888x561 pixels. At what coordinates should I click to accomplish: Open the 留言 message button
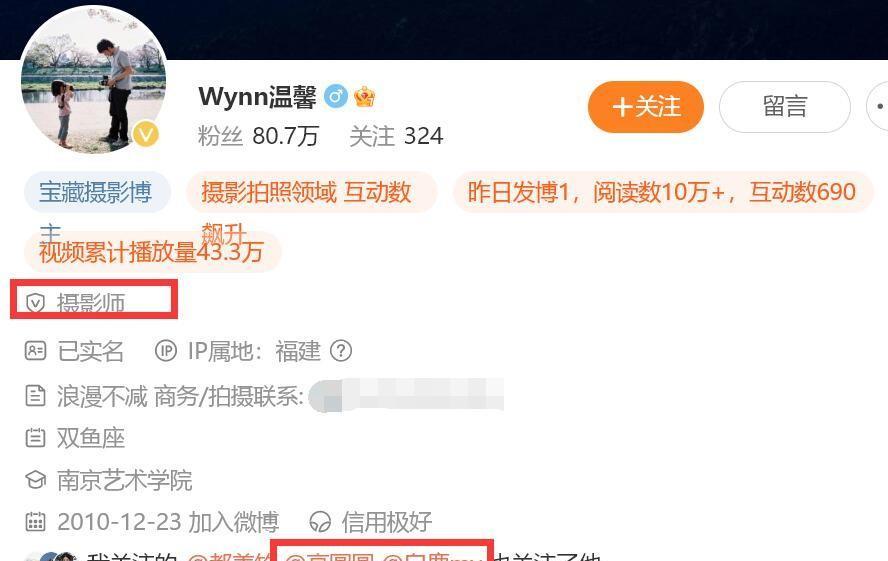(784, 106)
